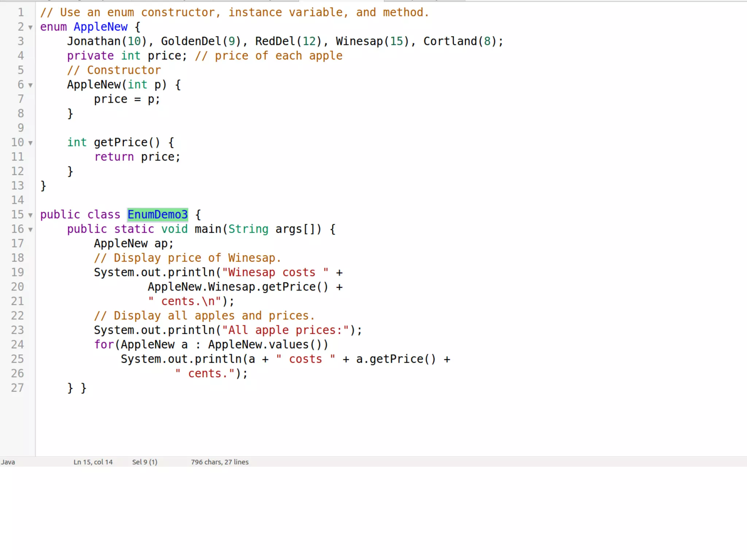Click line number 9 in the gutter
747x560 pixels.
[21, 128]
